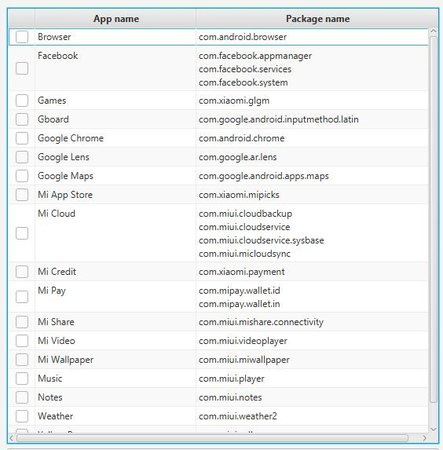443x450 pixels.
Task: Enable the Games row checkbox
Action: (x=22, y=100)
